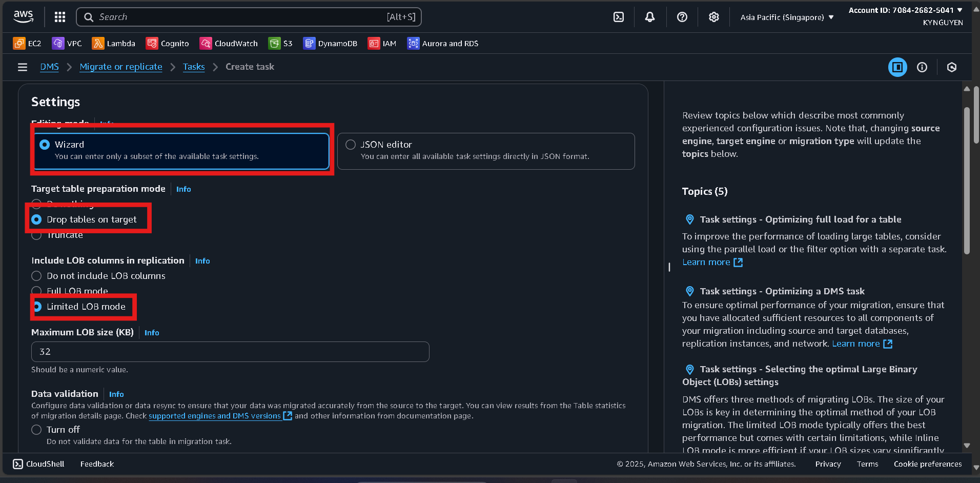
Task: Select the JSON editor editing mode
Action: point(351,144)
